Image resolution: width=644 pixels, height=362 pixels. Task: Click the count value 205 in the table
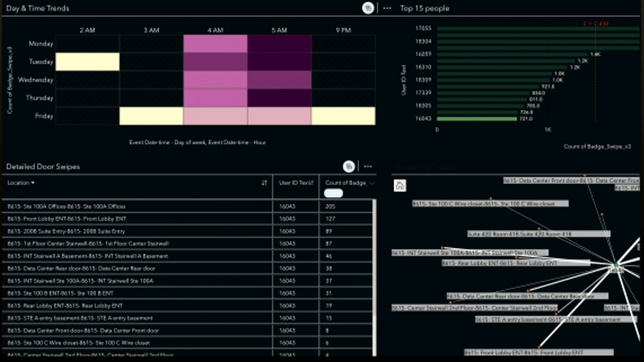330,206
